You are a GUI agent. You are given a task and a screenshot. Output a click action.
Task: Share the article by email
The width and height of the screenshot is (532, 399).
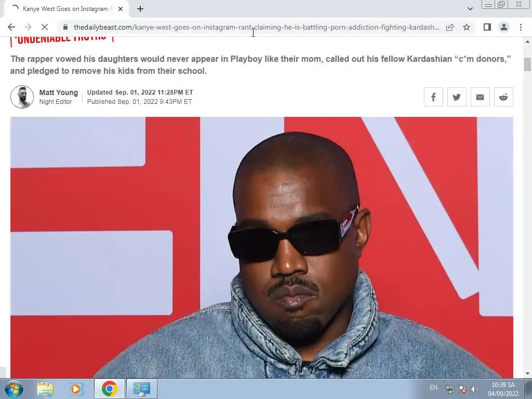[480, 97]
